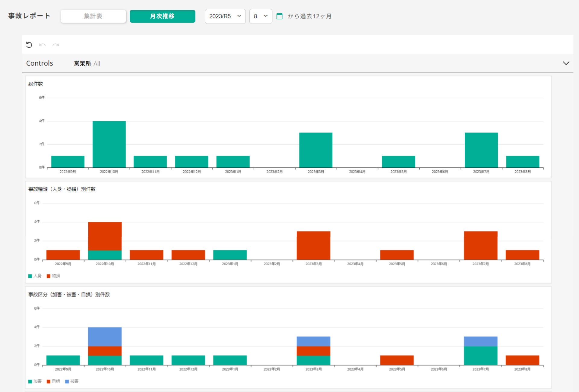This screenshot has height=392, width=579.
Task: Click the teal 人身 legend square
Action: (x=30, y=276)
